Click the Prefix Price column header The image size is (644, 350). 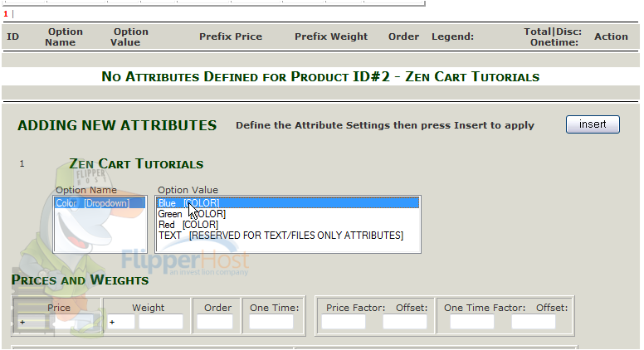(231, 36)
